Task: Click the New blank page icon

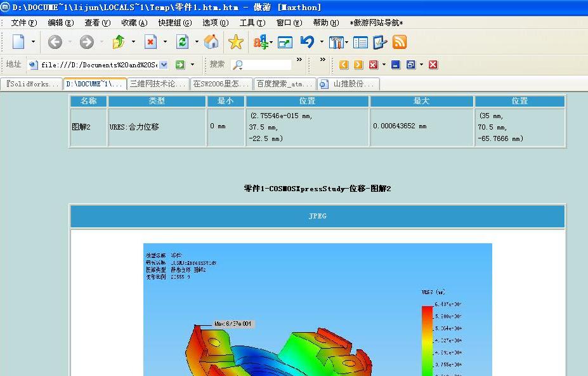Action: click(18, 42)
